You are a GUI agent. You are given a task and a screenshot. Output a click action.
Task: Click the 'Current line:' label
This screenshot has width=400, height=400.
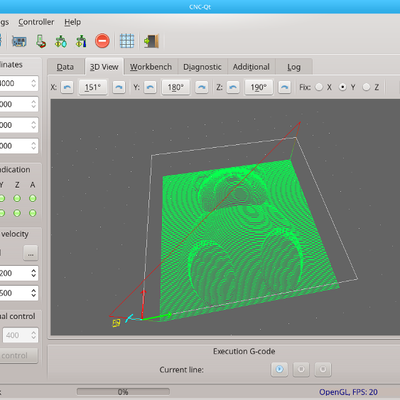(181, 370)
